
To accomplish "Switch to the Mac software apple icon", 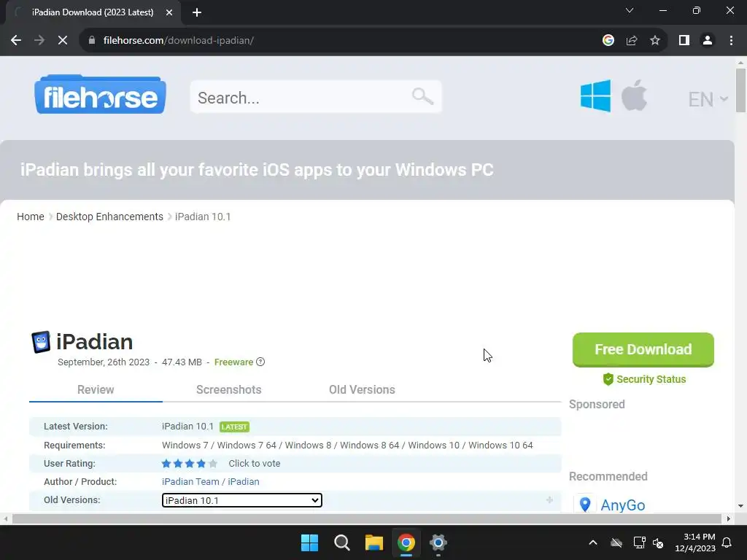I will (x=634, y=96).
